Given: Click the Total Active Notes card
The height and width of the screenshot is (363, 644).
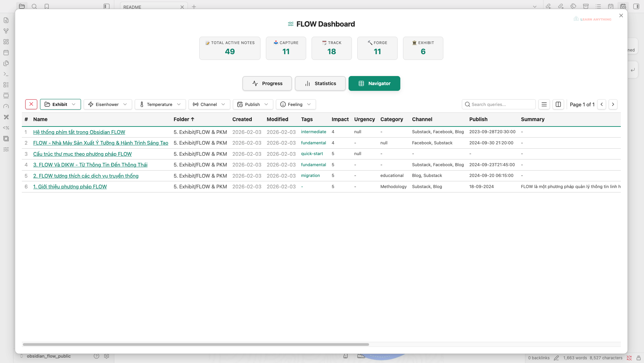Looking at the screenshot, I should coord(230,48).
